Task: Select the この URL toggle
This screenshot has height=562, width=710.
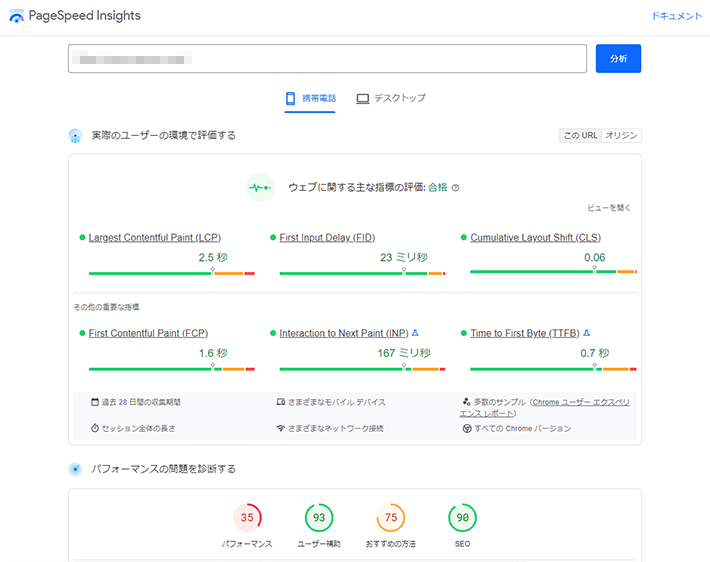Action: pos(580,135)
